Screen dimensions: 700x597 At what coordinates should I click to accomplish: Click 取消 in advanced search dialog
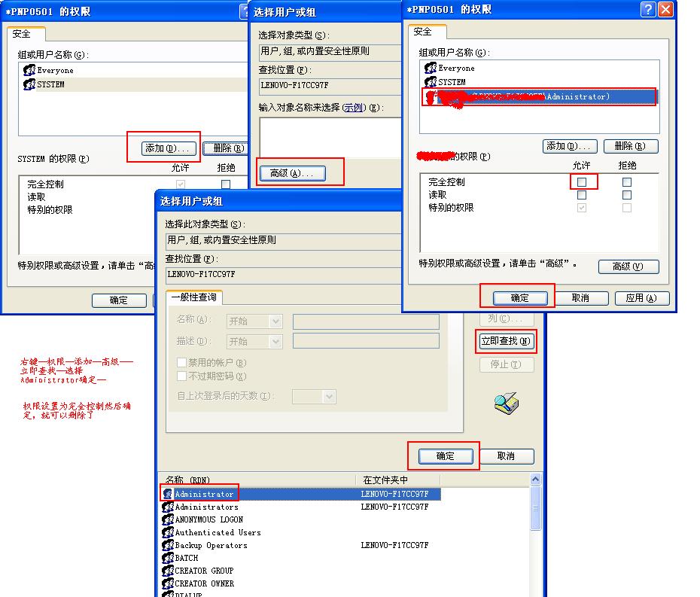coord(507,456)
